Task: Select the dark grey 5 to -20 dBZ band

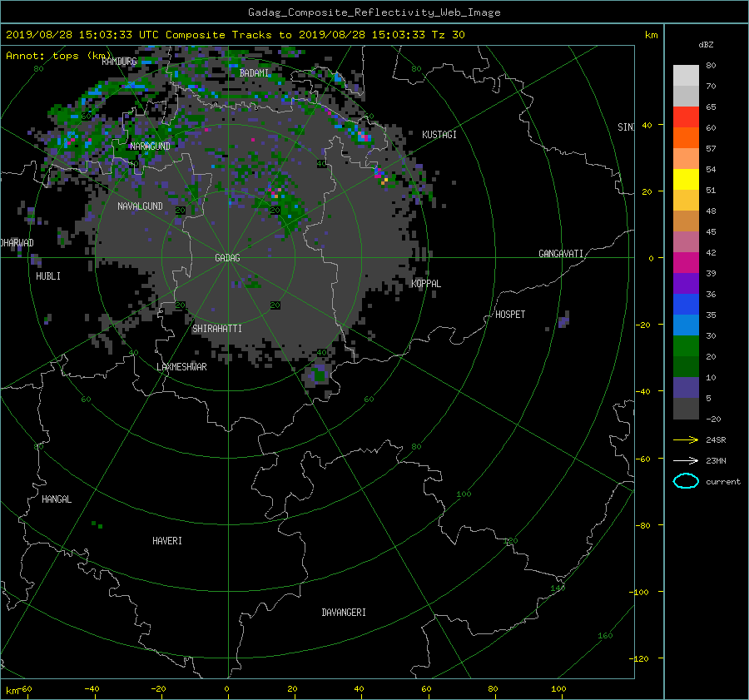Action: coord(686,409)
